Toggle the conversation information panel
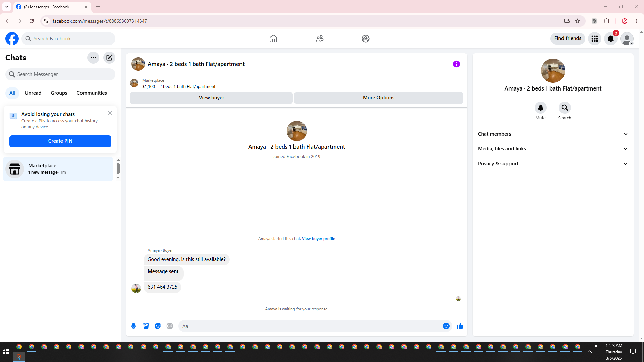Image resolution: width=644 pixels, height=362 pixels. point(457,64)
